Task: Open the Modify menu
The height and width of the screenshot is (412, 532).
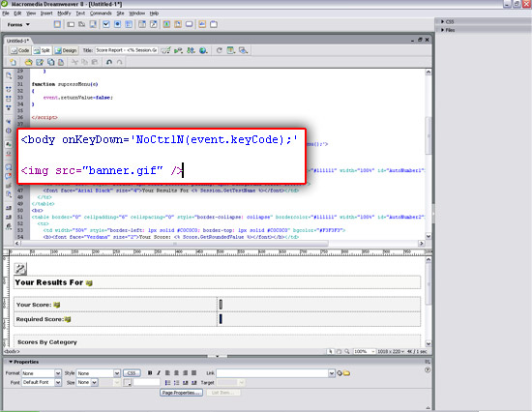Action: click(x=64, y=14)
